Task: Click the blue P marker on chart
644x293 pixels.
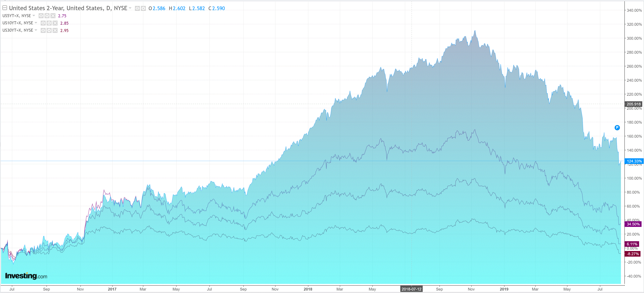Action: 617,128
